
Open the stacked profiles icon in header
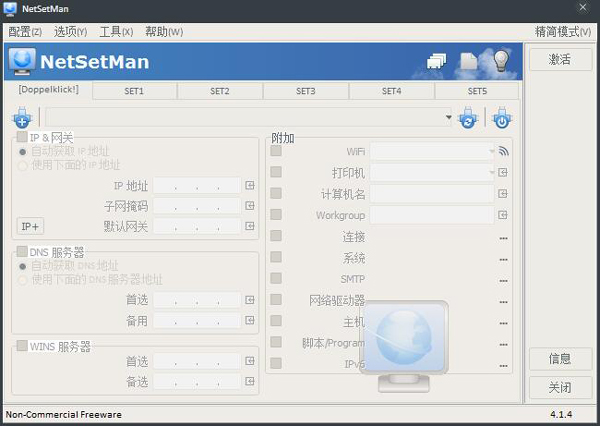tap(437, 61)
